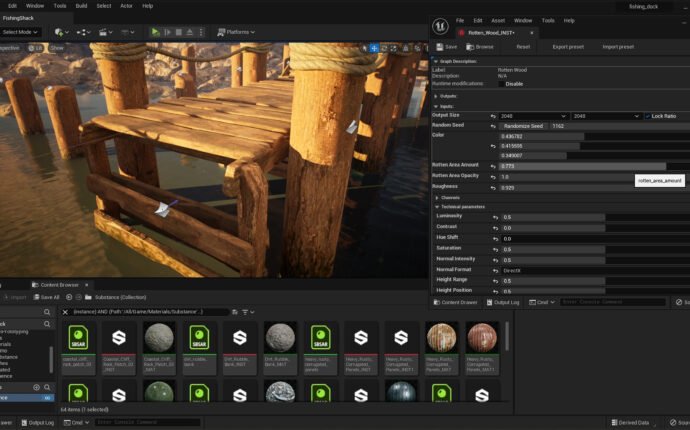Reset the Roughness value to default
This screenshot has width=690, height=430.
(492, 187)
